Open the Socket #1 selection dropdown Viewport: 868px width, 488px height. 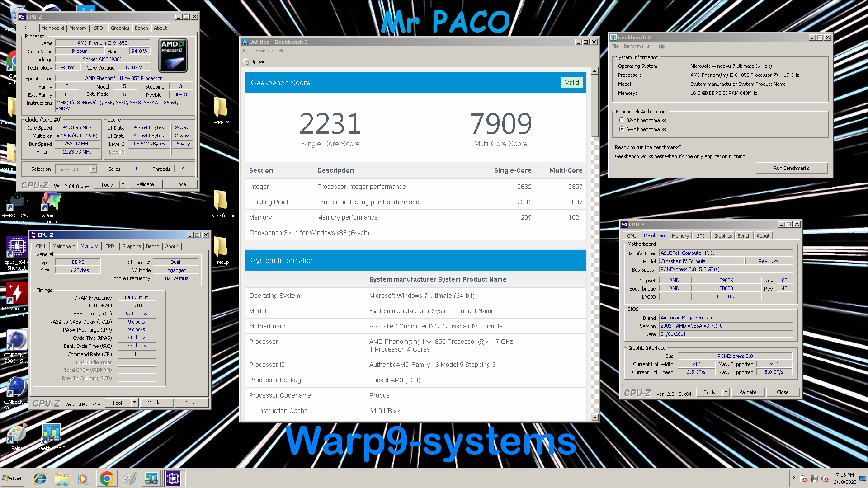93,169
